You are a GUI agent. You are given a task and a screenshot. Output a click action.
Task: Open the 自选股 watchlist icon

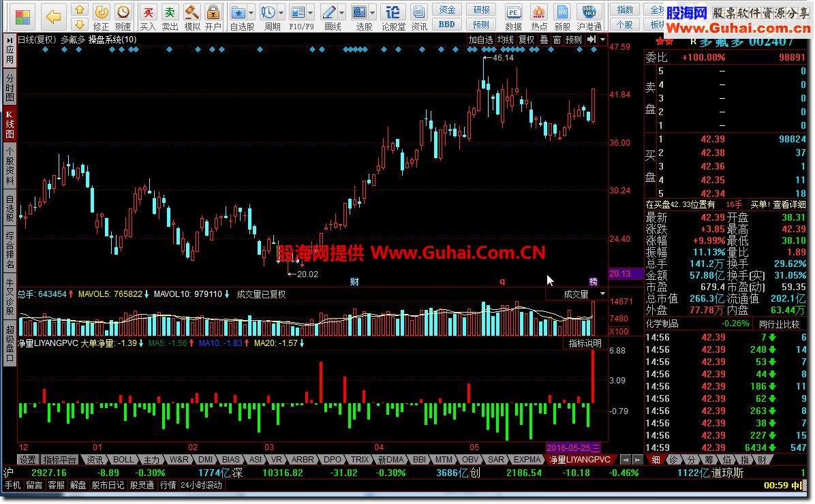point(239,16)
